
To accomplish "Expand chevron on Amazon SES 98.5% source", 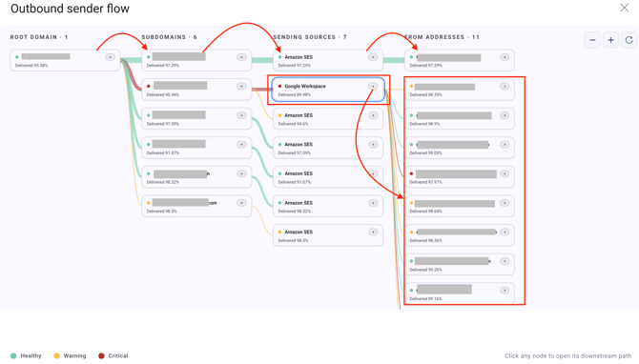I will (x=373, y=233).
